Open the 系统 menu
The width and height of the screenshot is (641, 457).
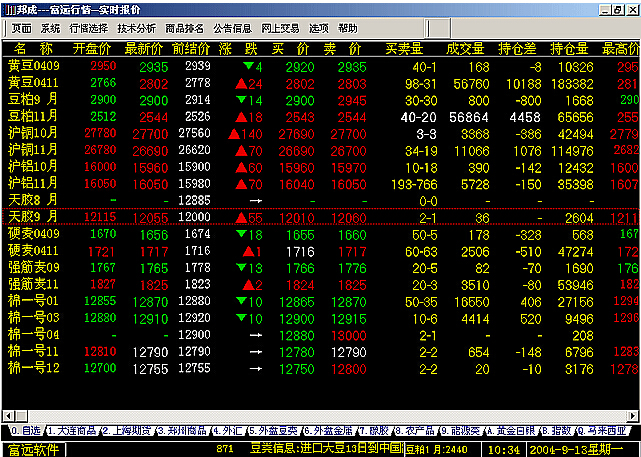pyautogui.click(x=50, y=28)
